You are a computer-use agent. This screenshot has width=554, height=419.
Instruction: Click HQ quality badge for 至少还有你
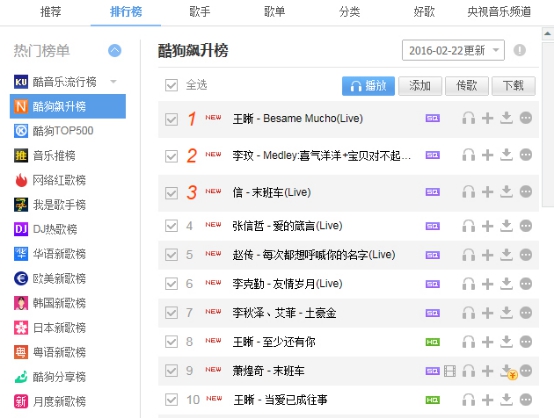tap(432, 342)
